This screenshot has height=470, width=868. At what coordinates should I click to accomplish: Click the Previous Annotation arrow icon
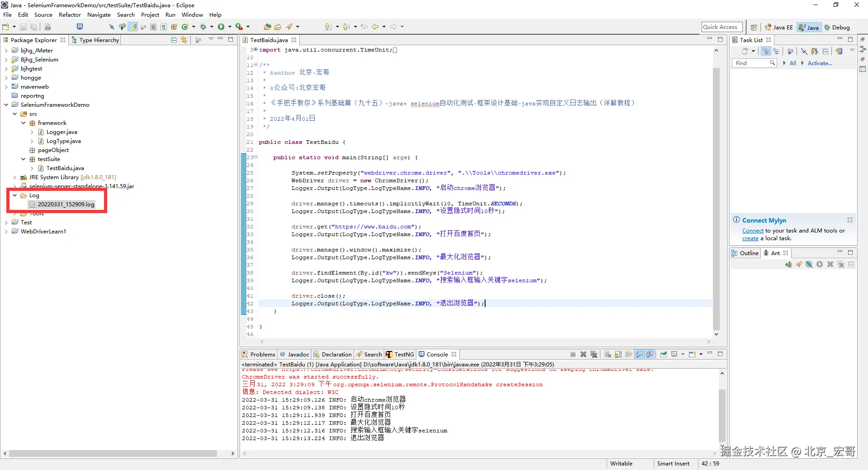point(346,27)
